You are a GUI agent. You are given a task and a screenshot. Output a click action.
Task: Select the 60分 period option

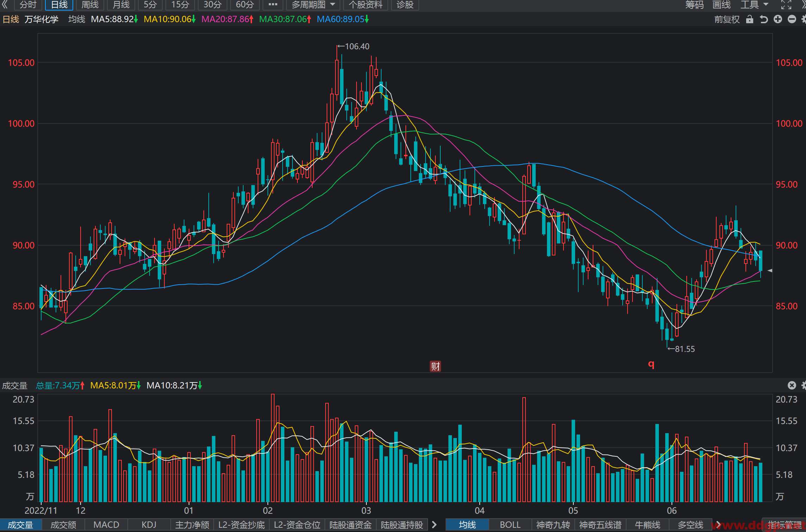[x=245, y=5]
